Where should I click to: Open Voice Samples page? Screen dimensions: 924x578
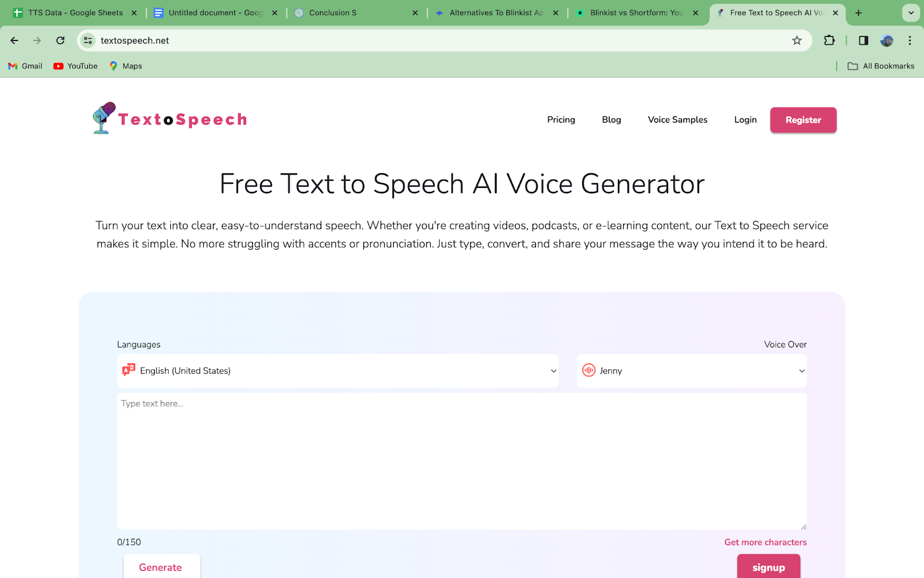tap(677, 120)
